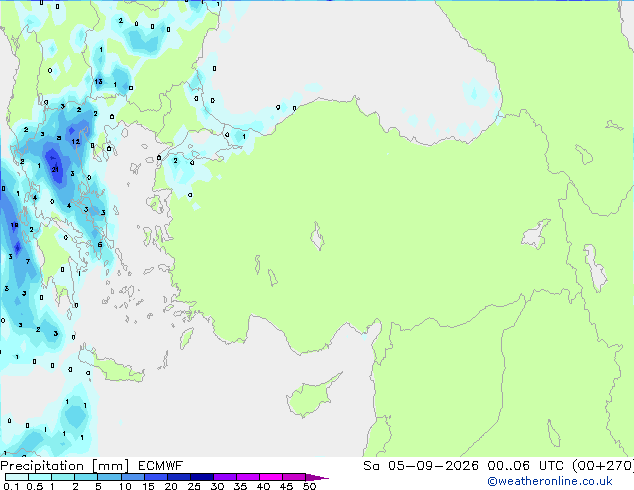Click the 12 mm value near dark blue area
This screenshot has width=634, height=490.
coord(76,142)
